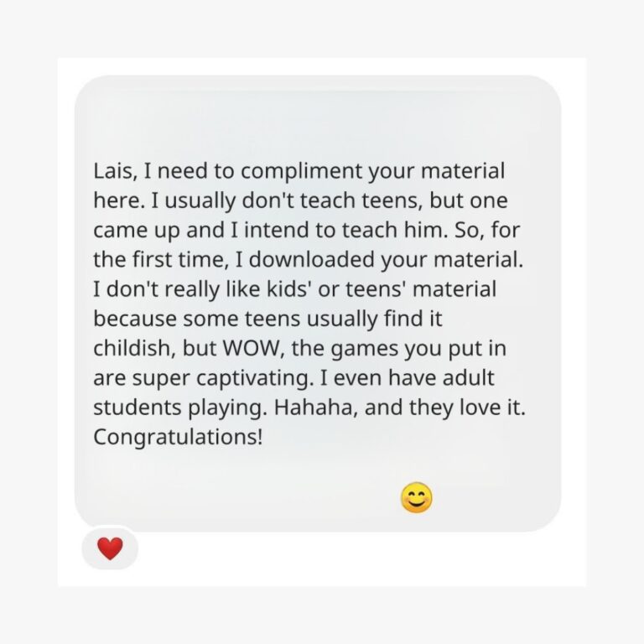Click the word "adult" at line end

(469, 378)
